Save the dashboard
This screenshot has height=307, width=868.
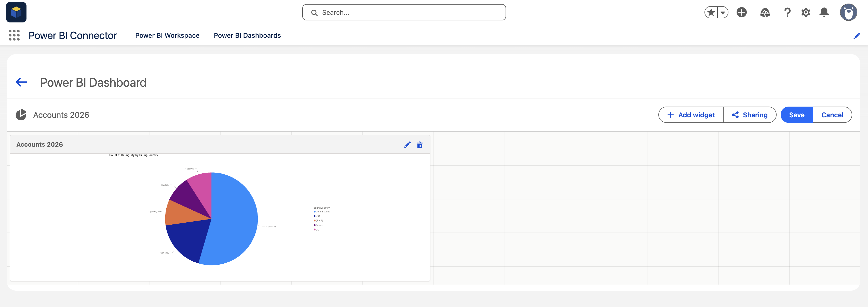[797, 115]
